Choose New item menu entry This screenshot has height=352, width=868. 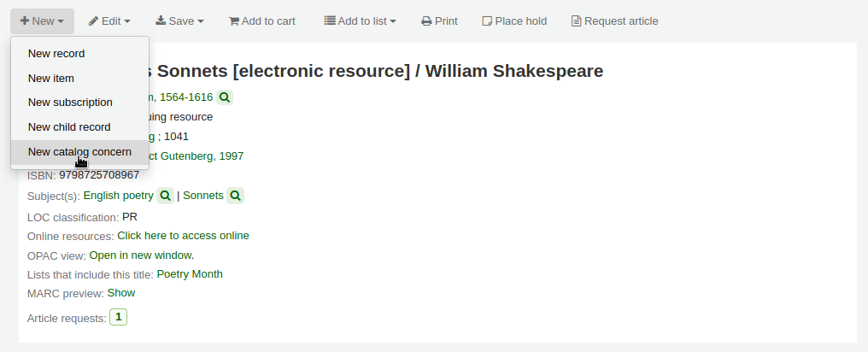pyautogui.click(x=51, y=78)
